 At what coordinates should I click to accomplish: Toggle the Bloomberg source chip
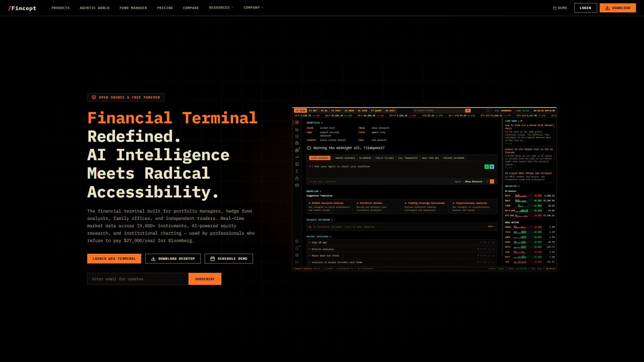point(365,158)
